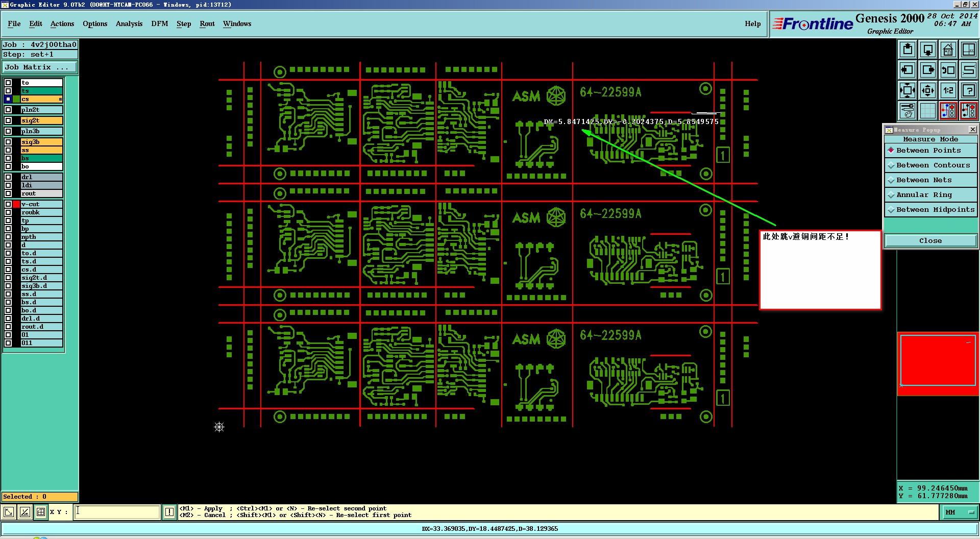
Task: Select the sig3b layer row
Action: point(41,142)
